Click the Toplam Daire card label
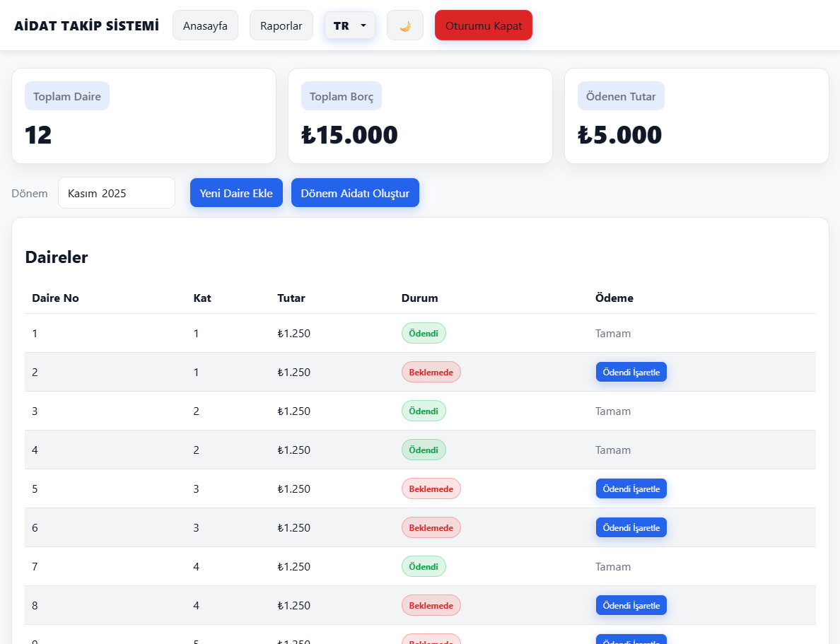Screen dimensions: 840x644 pos(67,96)
